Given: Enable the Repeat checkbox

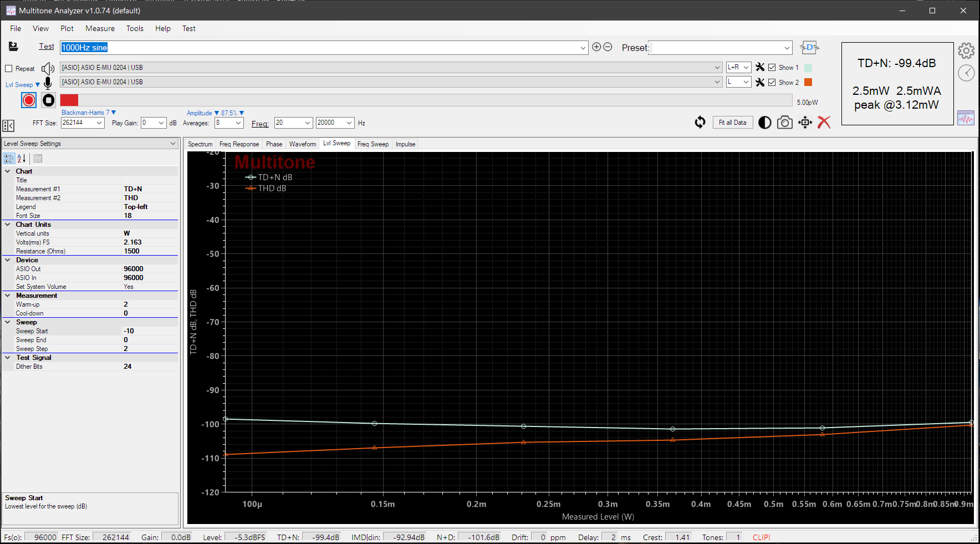Looking at the screenshot, I should [x=8, y=69].
